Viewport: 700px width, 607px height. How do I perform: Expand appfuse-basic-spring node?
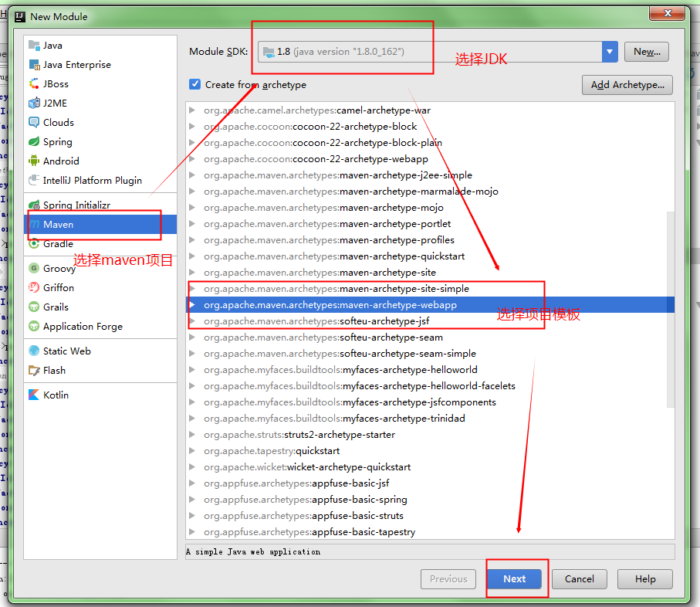pyautogui.click(x=192, y=500)
